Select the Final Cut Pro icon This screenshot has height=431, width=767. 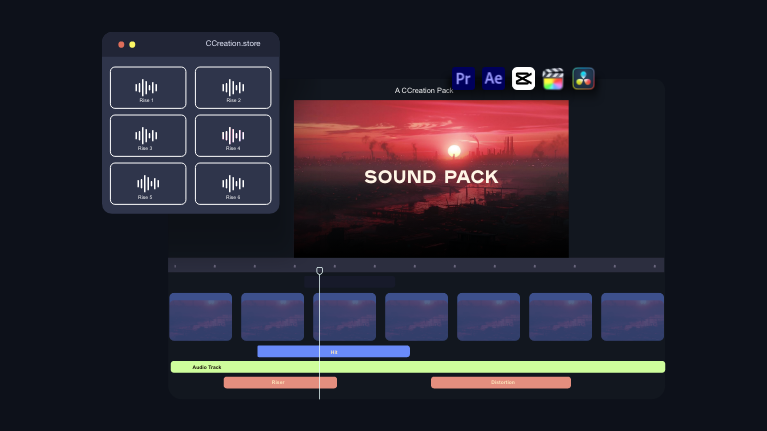[x=553, y=78]
